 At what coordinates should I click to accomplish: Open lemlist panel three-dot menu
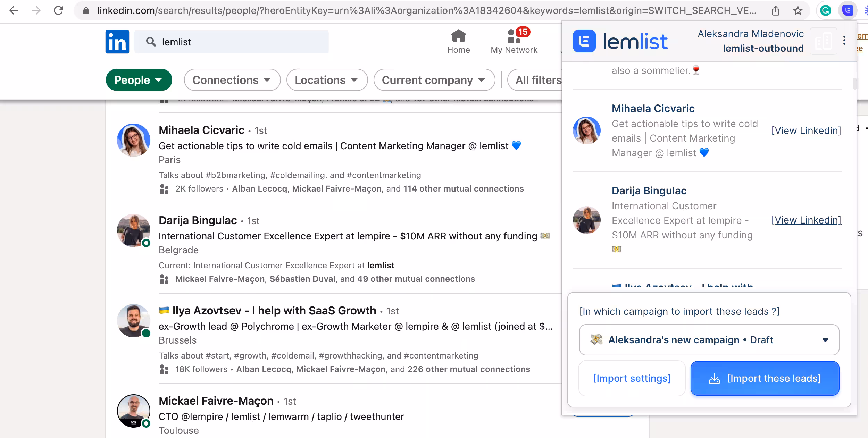point(844,41)
